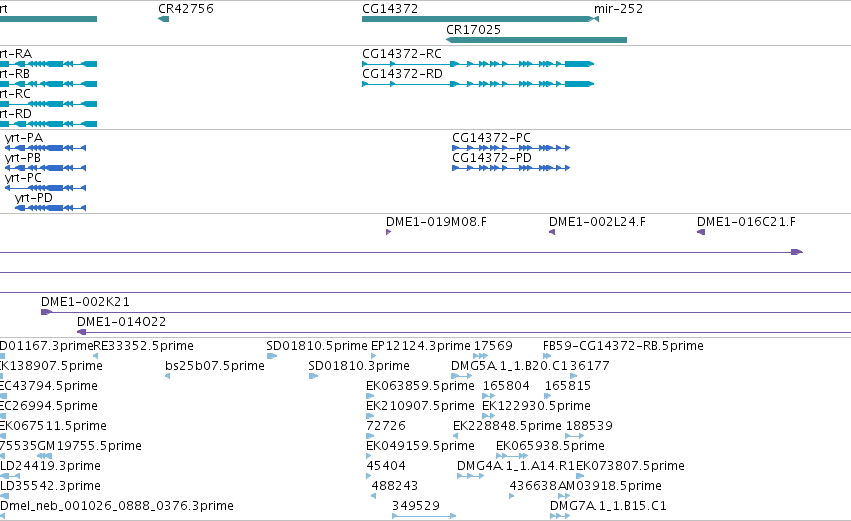Open the DMG7A.1_1.B15.C1 EST label

pyautogui.click(x=608, y=506)
